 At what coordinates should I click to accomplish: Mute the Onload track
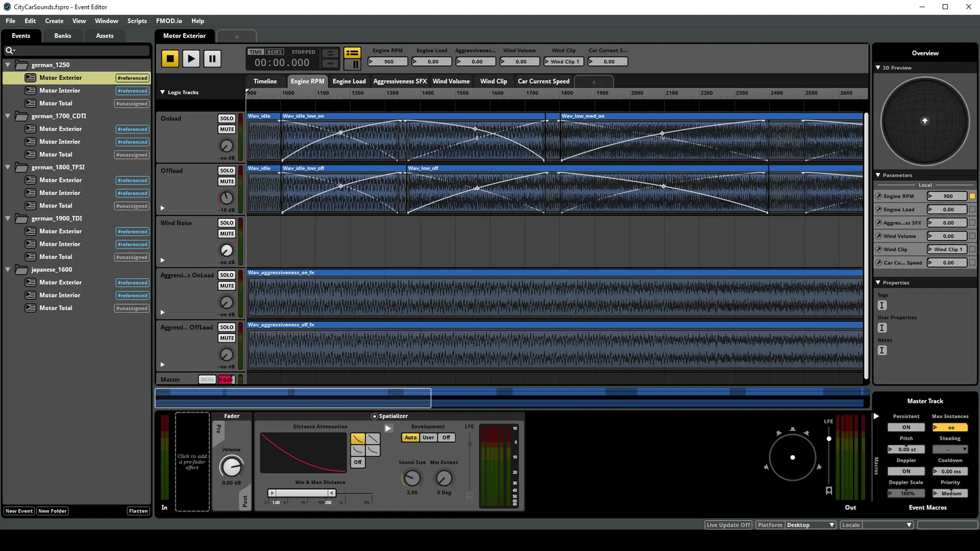click(227, 129)
